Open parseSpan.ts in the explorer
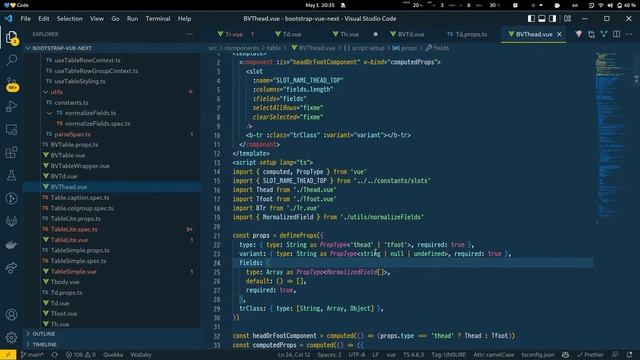 [73, 134]
